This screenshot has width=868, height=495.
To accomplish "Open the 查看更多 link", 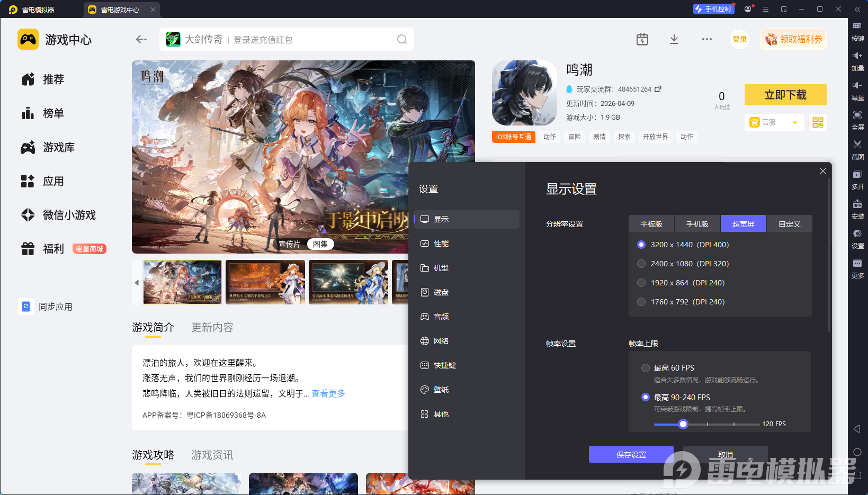I will point(328,393).
